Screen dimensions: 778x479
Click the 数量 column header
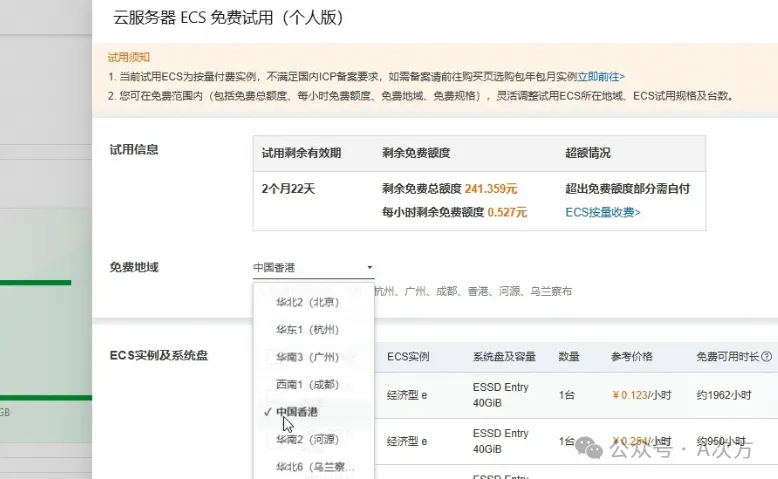pos(569,356)
